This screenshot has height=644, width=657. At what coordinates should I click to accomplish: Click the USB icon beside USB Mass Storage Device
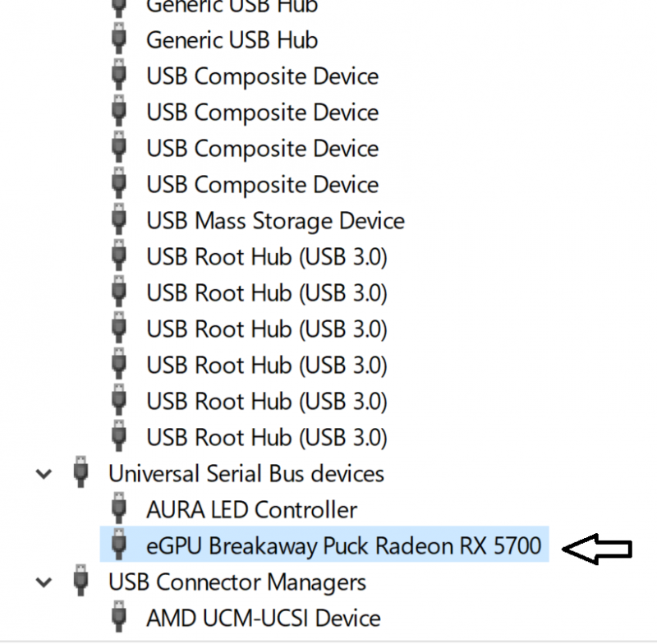pyautogui.click(x=119, y=221)
